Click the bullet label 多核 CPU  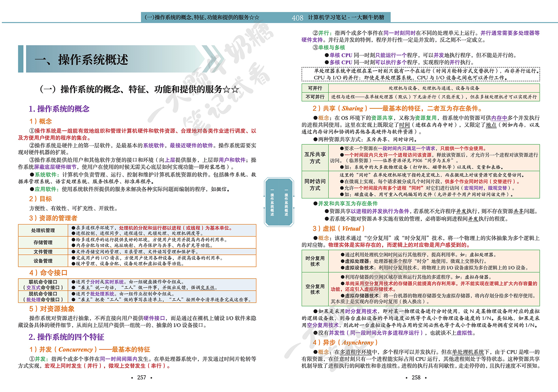(341, 62)
